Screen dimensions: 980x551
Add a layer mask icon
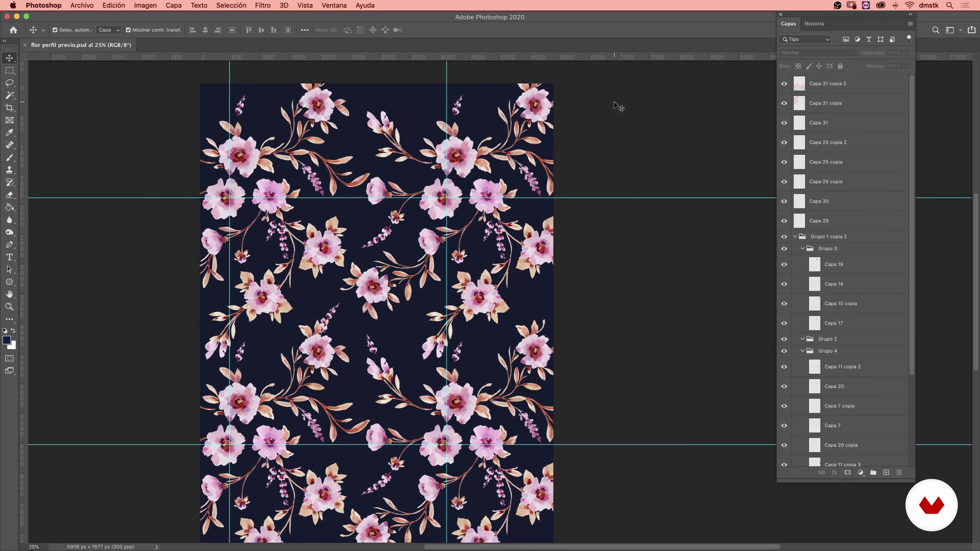(847, 472)
